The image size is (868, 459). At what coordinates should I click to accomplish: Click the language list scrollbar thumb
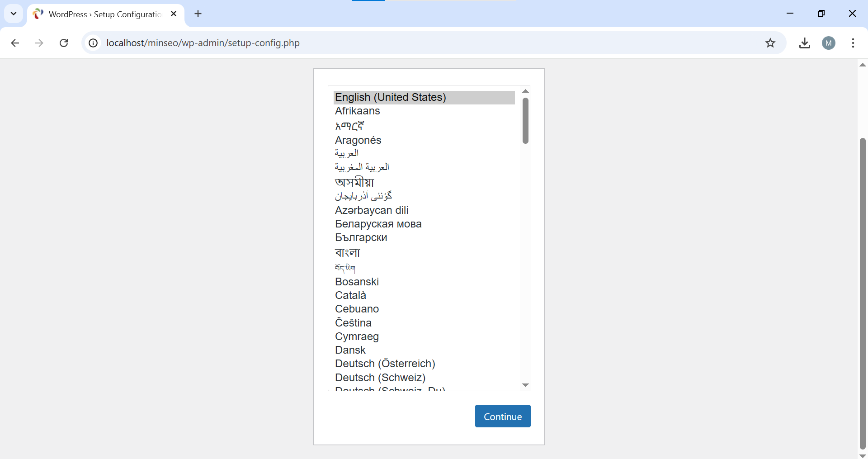pyautogui.click(x=525, y=121)
